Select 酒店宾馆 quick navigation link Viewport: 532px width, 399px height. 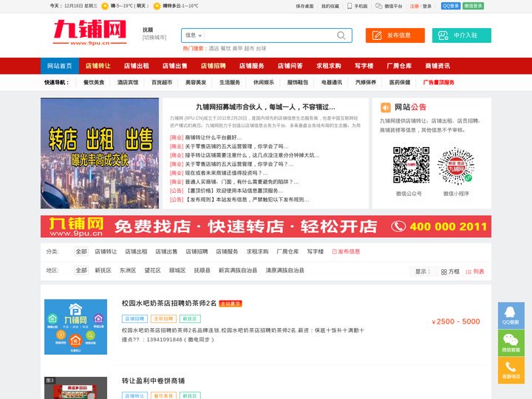128,83
